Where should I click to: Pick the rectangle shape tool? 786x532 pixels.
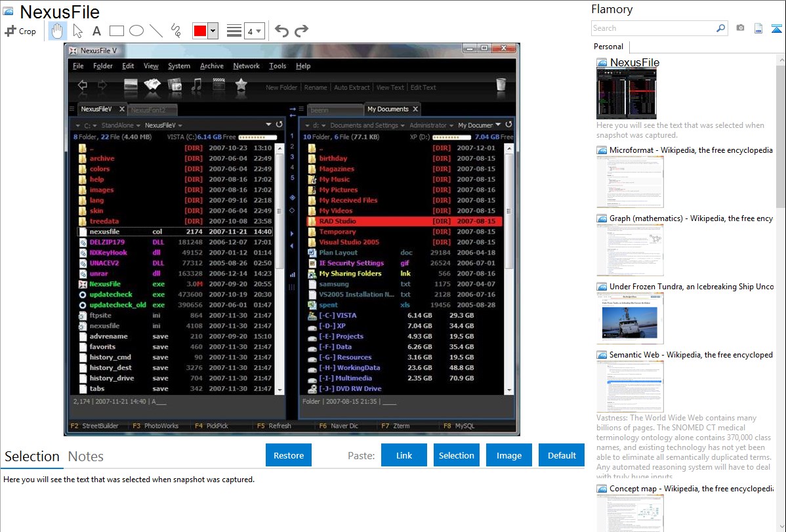[116, 31]
